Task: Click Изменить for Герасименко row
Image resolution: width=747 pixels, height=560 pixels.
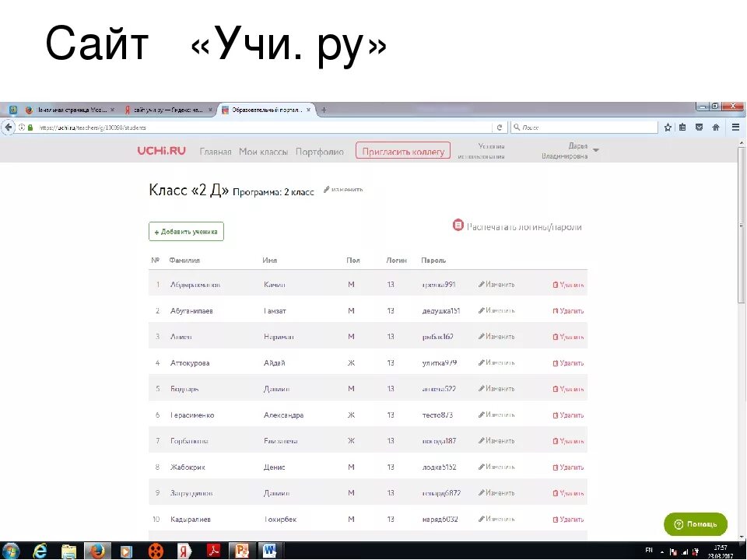Action: tap(496, 415)
